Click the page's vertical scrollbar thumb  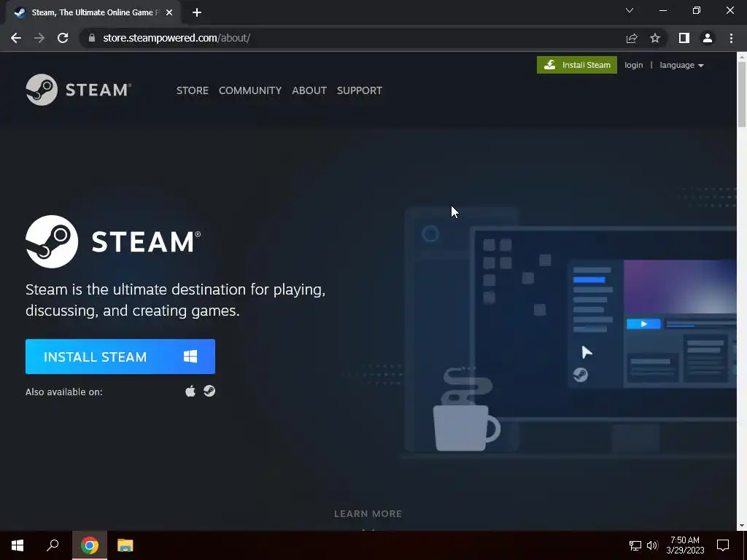click(x=742, y=95)
